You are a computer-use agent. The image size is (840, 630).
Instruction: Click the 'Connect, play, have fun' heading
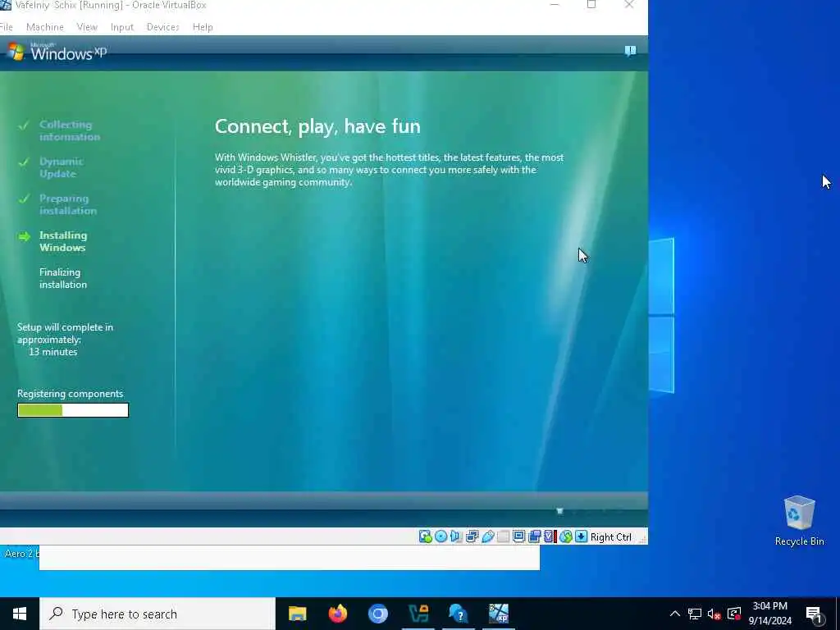tap(317, 126)
